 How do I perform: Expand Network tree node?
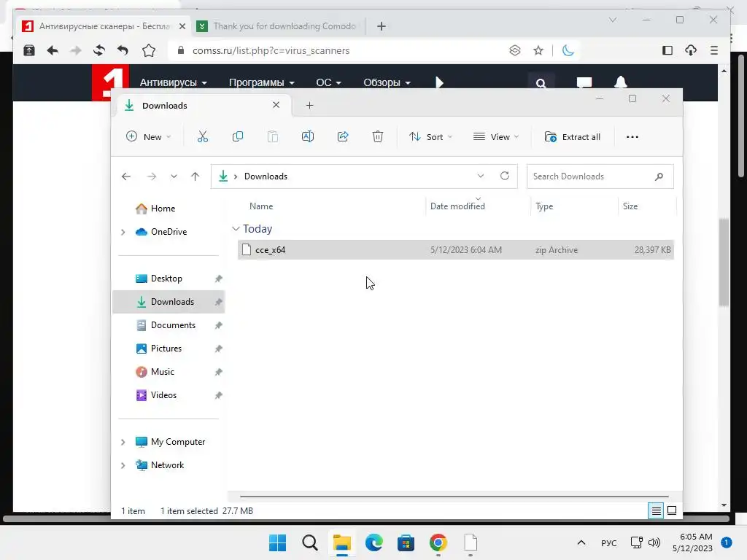point(123,465)
